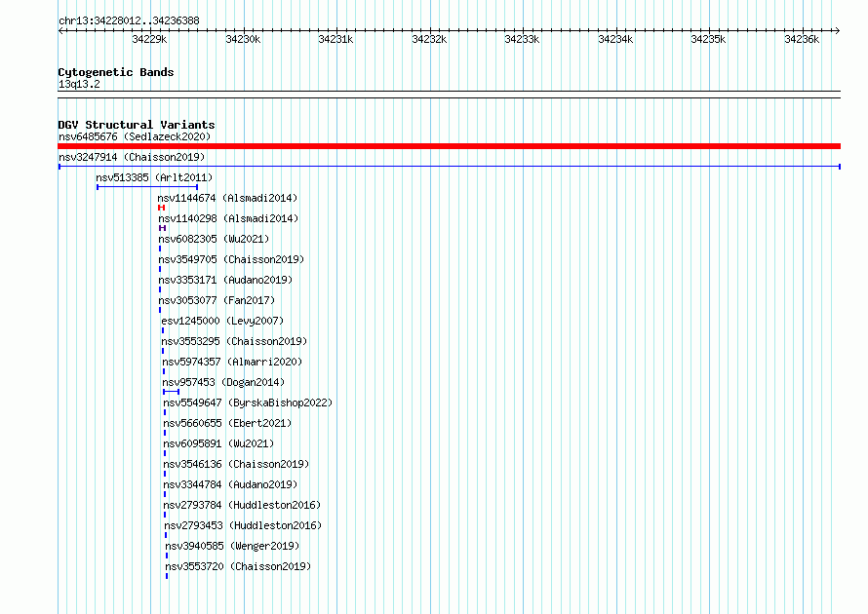
Task: Click the DGV Structural Variants track title
Action: point(137,125)
